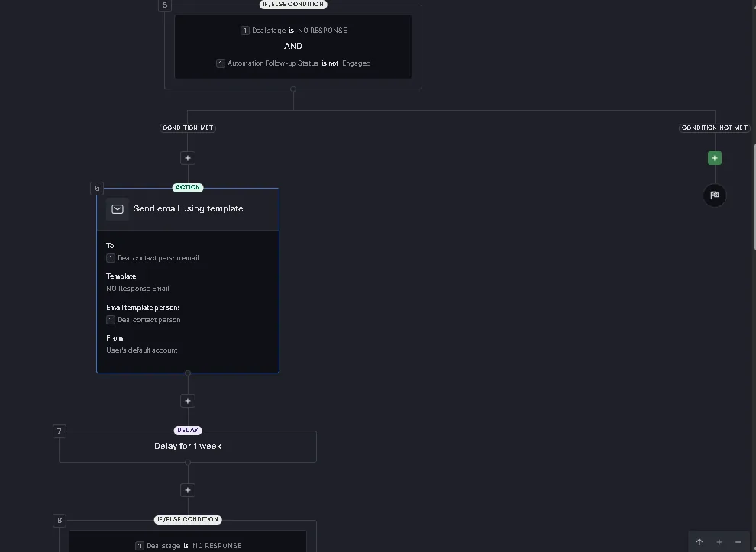
Task: Click the up arrow control at bottom right
Action: [699, 542]
